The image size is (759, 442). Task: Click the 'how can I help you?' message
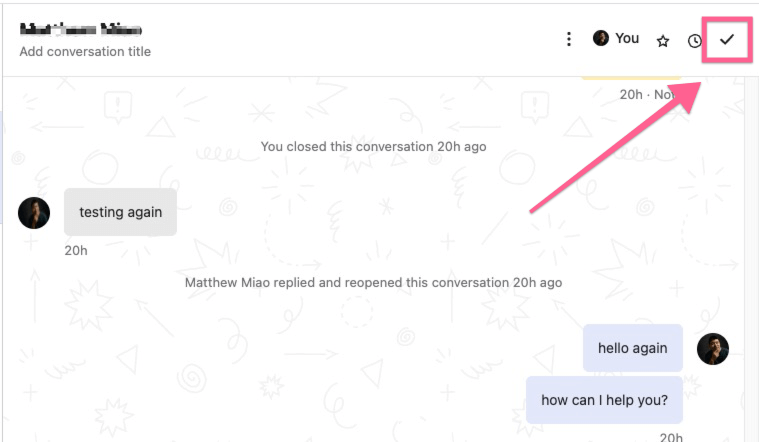click(604, 400)
